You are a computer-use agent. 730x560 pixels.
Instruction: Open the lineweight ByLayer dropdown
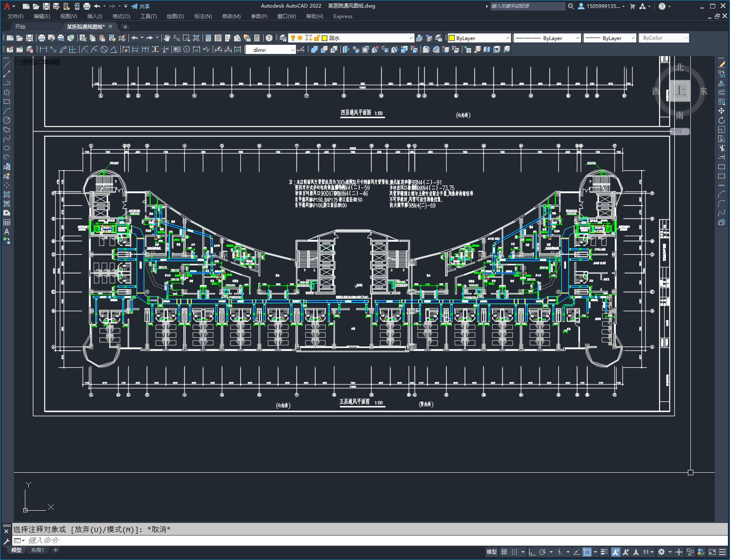tap(610, 38)
